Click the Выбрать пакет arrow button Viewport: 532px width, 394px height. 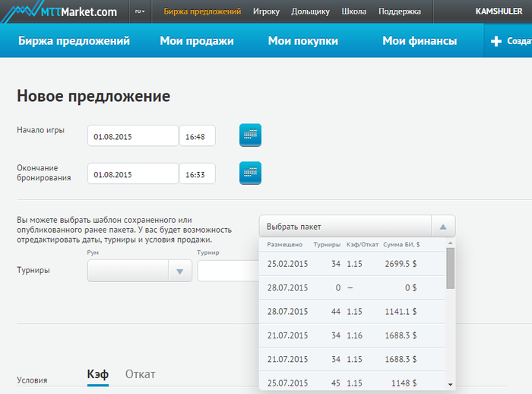443,226
